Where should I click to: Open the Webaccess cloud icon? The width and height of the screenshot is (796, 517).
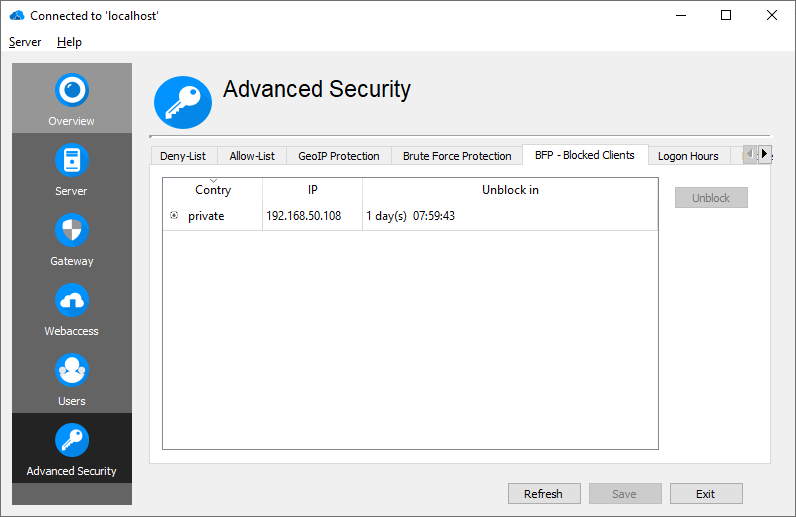(72, 300)
